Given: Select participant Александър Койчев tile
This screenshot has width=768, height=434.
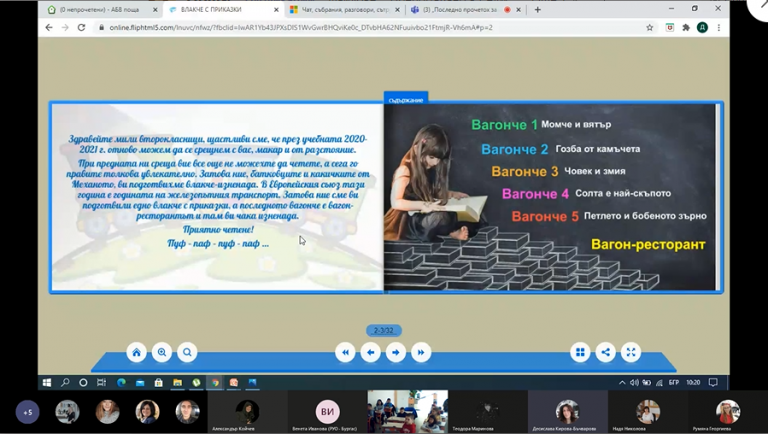Looking at the screenshot, I should (x=247, y=412).
